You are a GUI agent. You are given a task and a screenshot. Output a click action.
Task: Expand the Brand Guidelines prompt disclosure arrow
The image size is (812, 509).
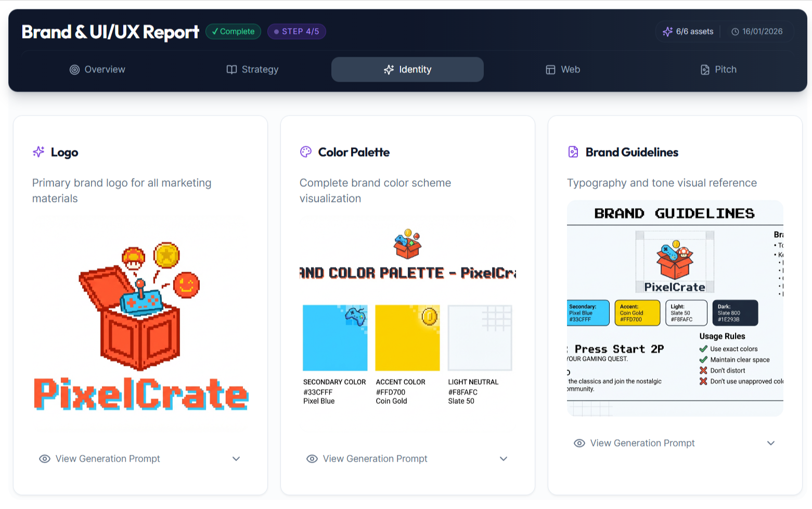coord(771,443)
